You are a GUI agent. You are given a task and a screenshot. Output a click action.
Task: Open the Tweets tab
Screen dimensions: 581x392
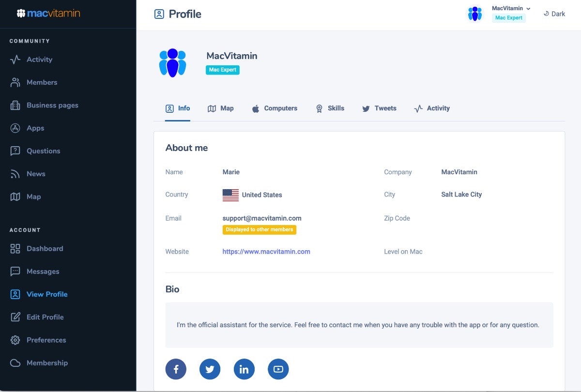(379, 108)
